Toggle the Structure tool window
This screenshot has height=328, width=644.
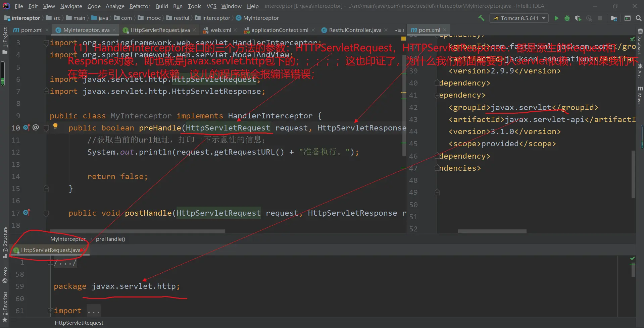(x=5, y=241)
